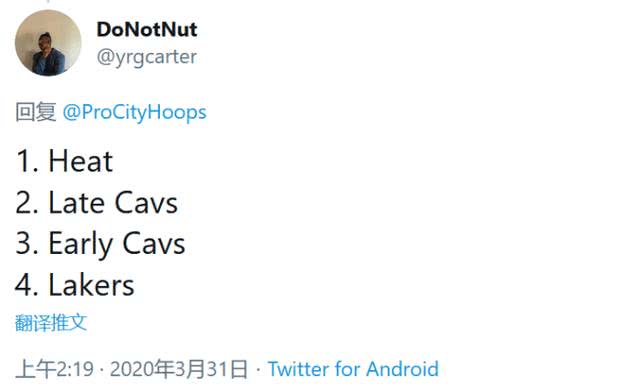640x390 pixels.
Task: Click 翻译推文 to translate the tweet
Action: pyautogui.click(x=51, y=323)
